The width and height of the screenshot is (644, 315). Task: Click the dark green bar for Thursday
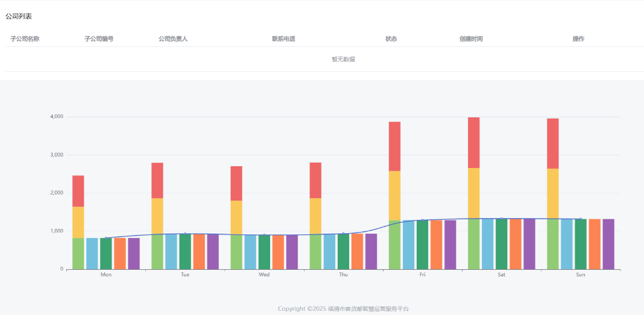(343, 251)
